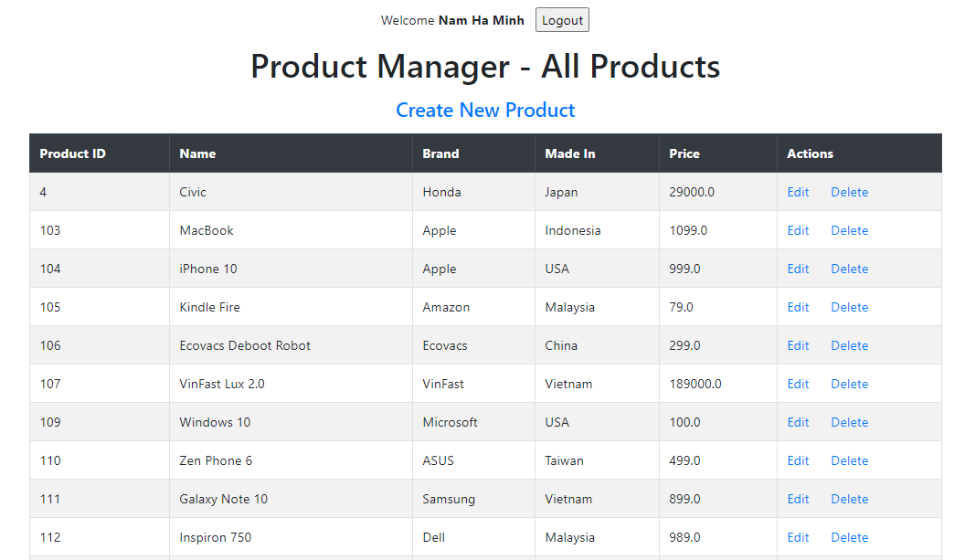The width and height of the screenshot is (965, 560).
Task: Delete the VinFast Lux 2.0 row
Action: click(x=849, y=384)
